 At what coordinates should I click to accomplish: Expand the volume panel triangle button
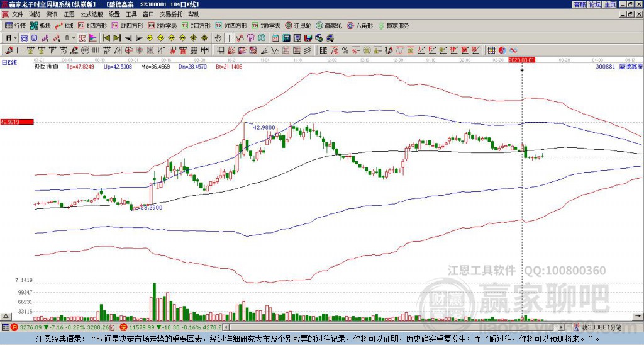pyautogui.click(x=6, y=316)
